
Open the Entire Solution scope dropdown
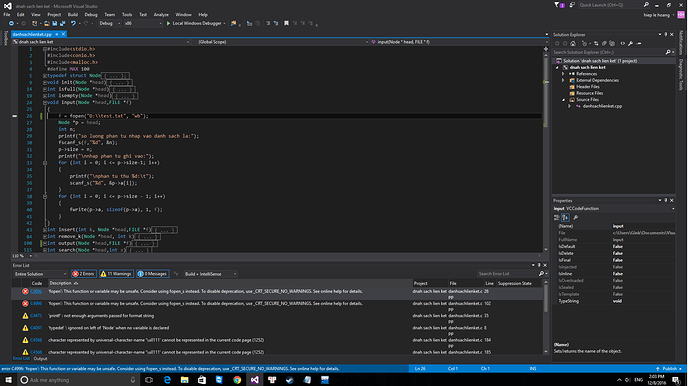pyautogui.click(x=40, y=274)
